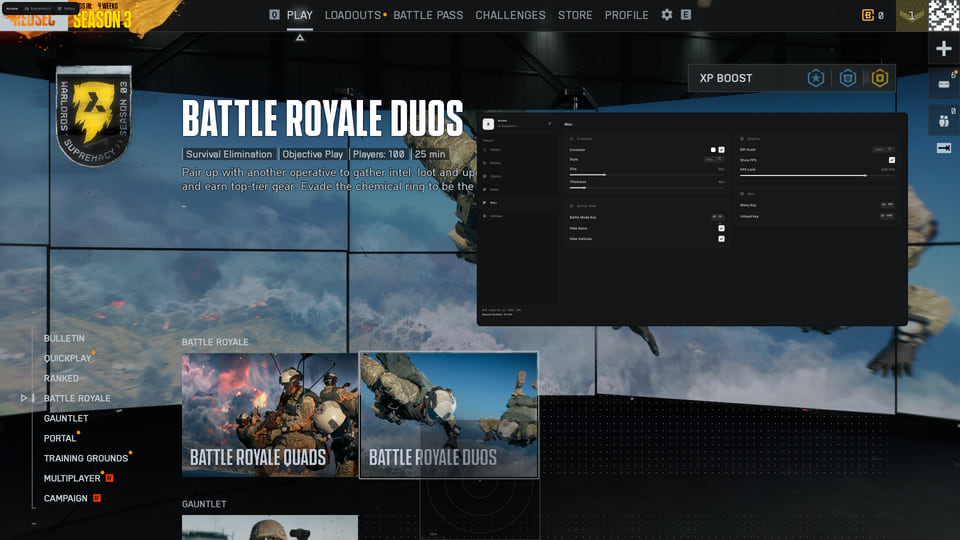Click the E key hint after the gear
The width and height of the screenshot is (960, 540).
686,15
